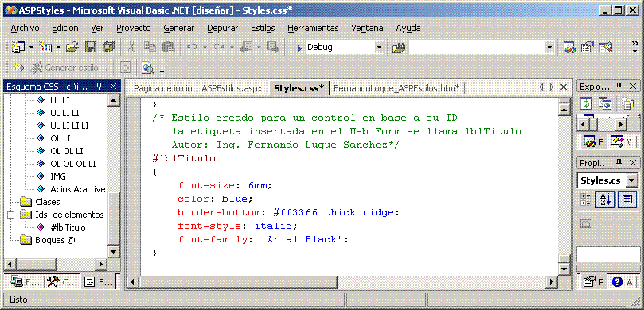The width and height of the screenshot is (644, 310).
Task: Open the Proyecto menu
Action: coord(134,28)
